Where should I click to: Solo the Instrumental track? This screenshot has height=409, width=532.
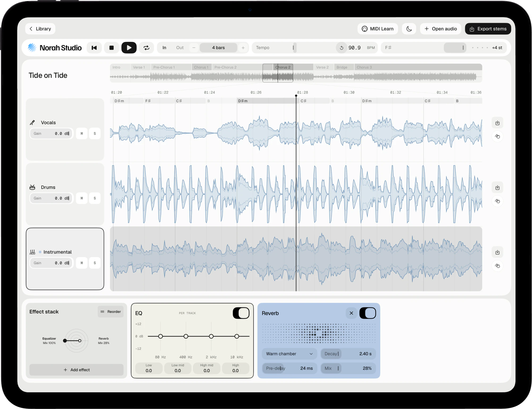(95, 263)
